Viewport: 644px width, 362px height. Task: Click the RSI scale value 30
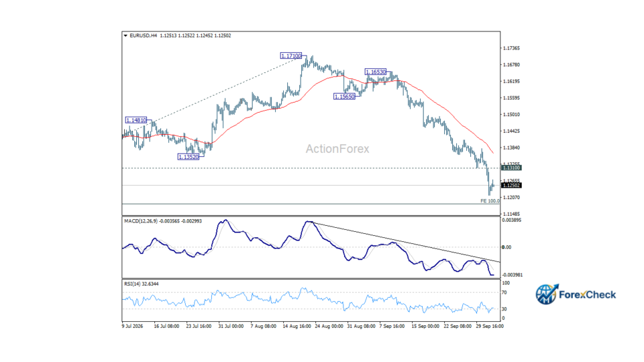[x=504, y=309]
